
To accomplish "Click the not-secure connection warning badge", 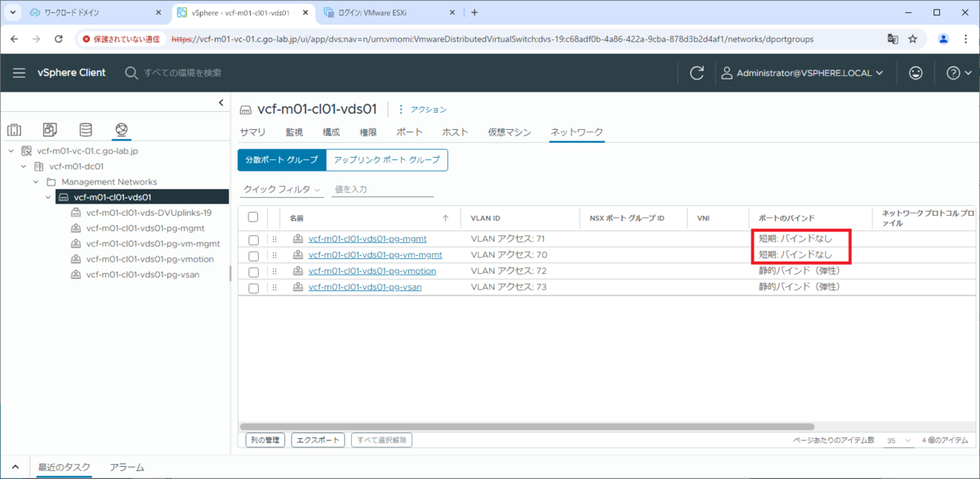I will tap(122, 38).
